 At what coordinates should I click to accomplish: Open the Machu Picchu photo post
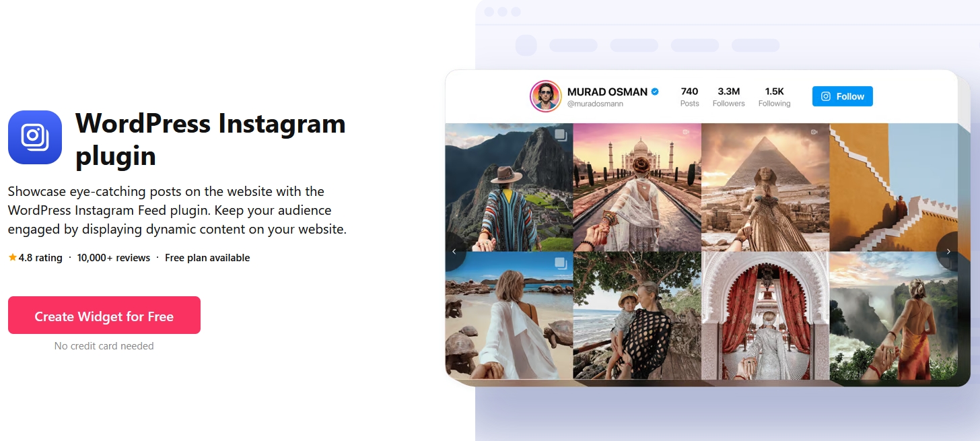[509, 187]
